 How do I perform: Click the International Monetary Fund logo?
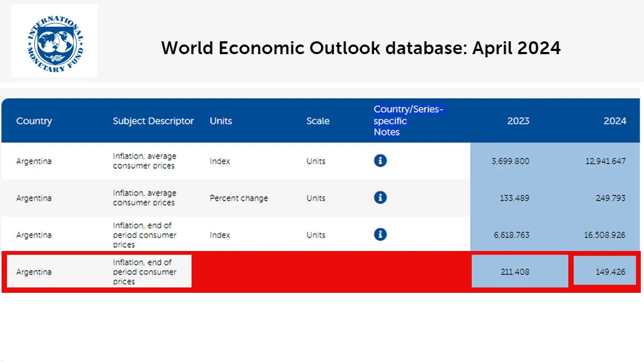click(x=54, y=41)
